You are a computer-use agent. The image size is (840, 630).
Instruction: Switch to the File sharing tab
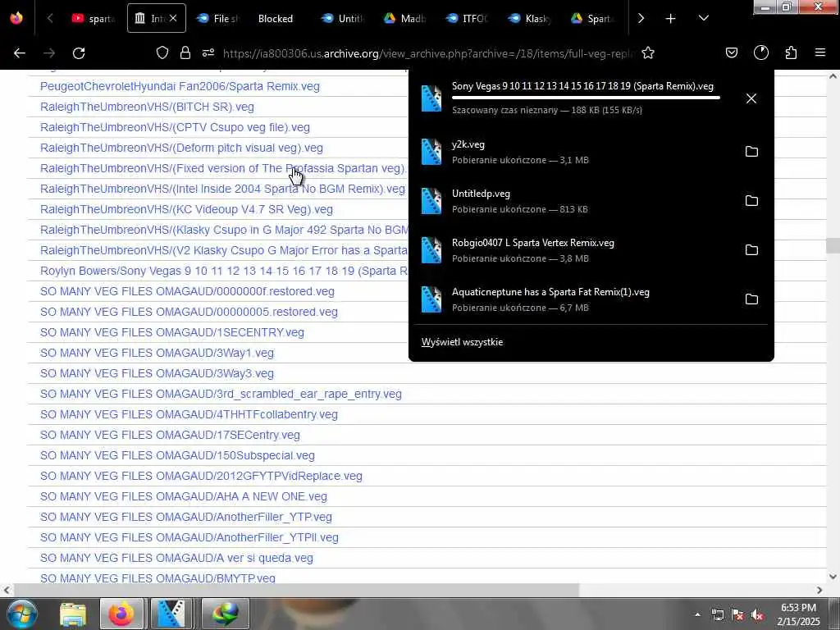click(x=217, y=19)
